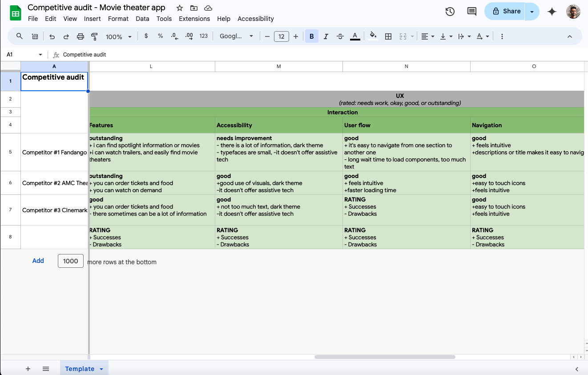588x375 pixels.
Task: Click the more toolbar options dots
Action: point(502,36)
